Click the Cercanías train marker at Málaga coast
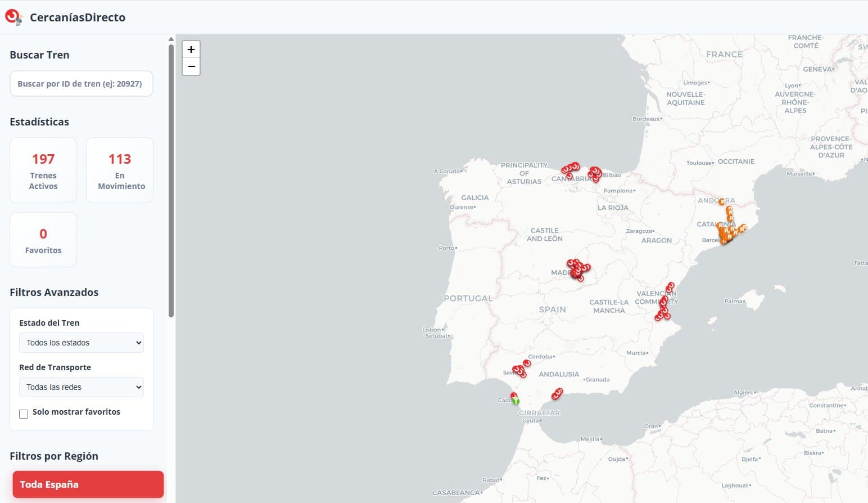Screen dimensions: 868x503 tap(557, 393)
